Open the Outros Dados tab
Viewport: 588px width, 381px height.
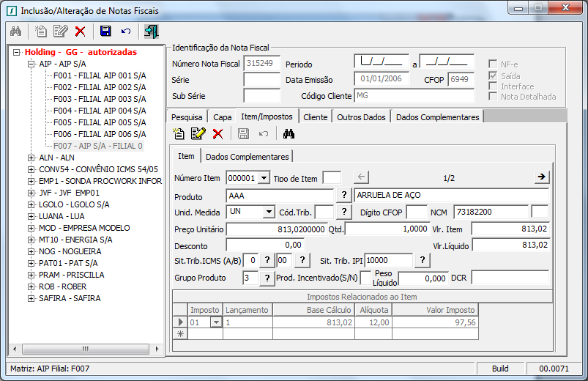pos(361,117)
